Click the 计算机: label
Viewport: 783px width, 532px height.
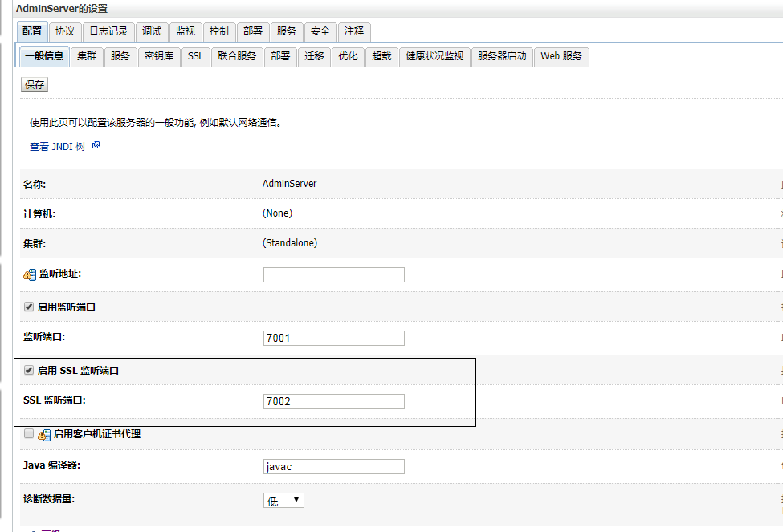click(x=39, y=214)
